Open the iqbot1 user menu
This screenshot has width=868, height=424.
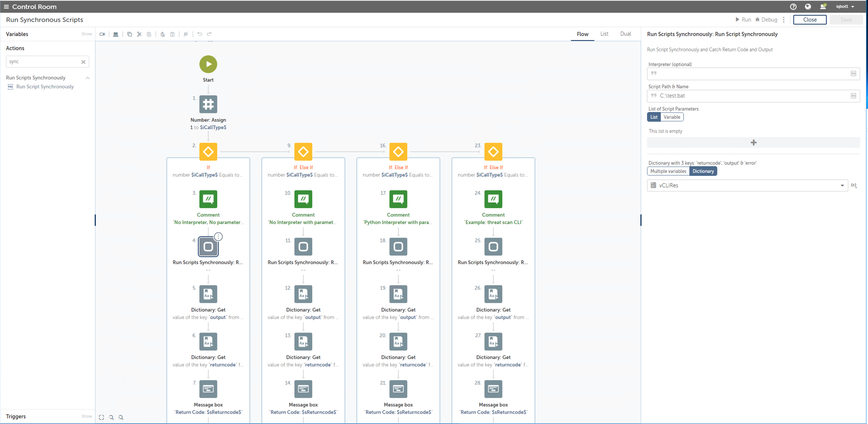[845, 7]
